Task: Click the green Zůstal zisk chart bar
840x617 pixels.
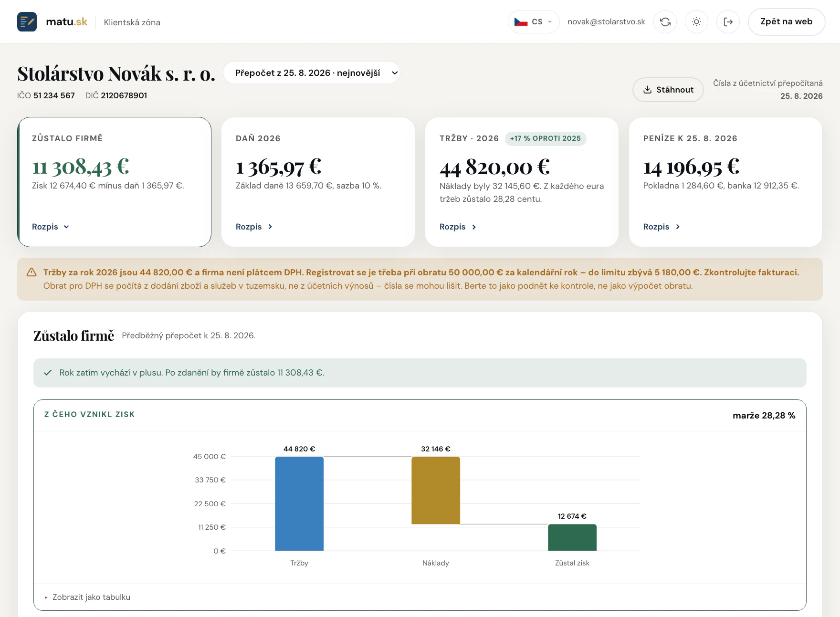Action: click(x=572, y=537)
